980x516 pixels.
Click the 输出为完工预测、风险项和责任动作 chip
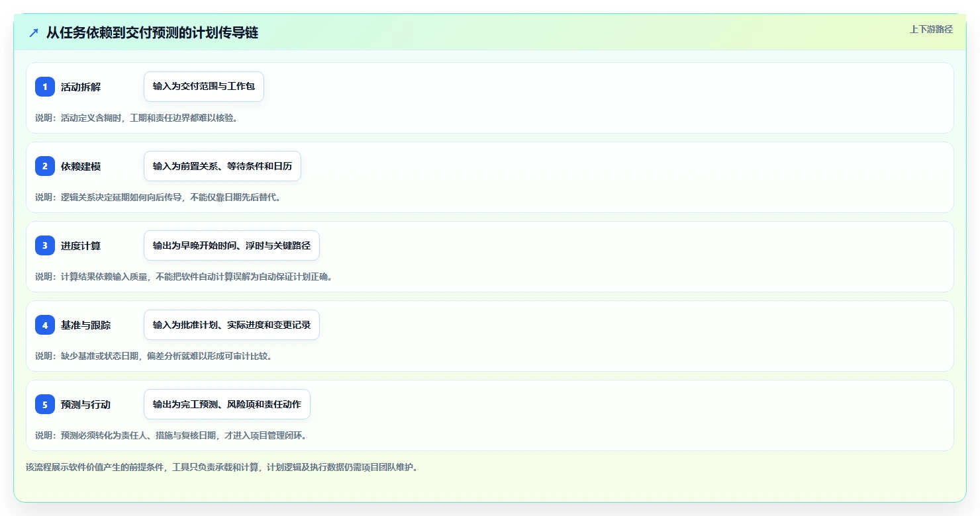[227, 404]
